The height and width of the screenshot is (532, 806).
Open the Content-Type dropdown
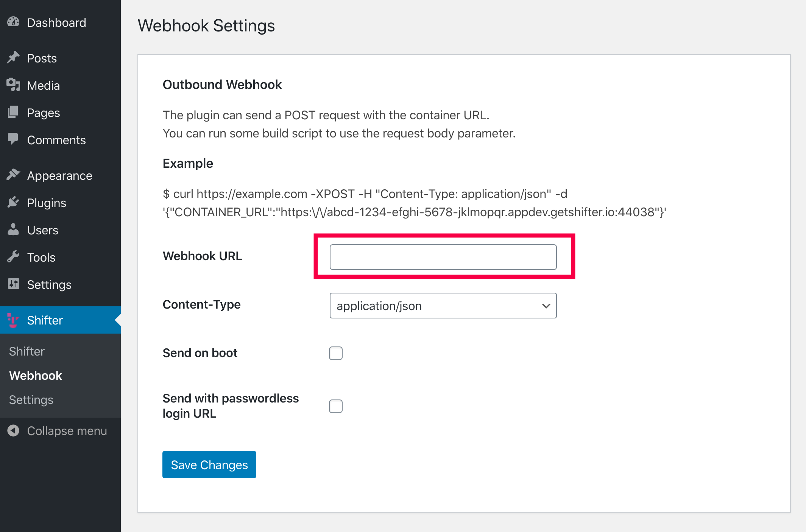(x=443, y=306)
